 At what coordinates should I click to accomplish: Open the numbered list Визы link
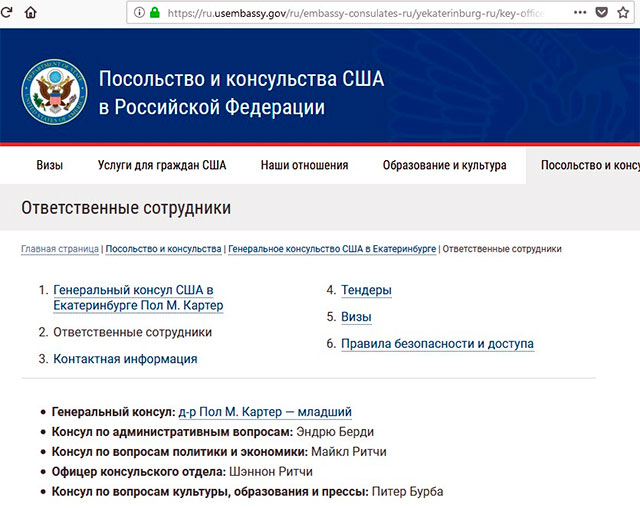pos(356,317)
